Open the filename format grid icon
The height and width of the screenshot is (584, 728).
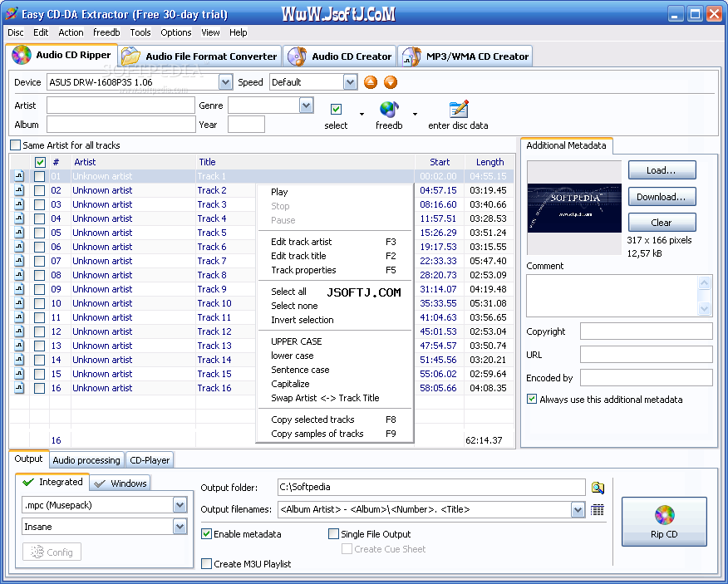(597, 510)
